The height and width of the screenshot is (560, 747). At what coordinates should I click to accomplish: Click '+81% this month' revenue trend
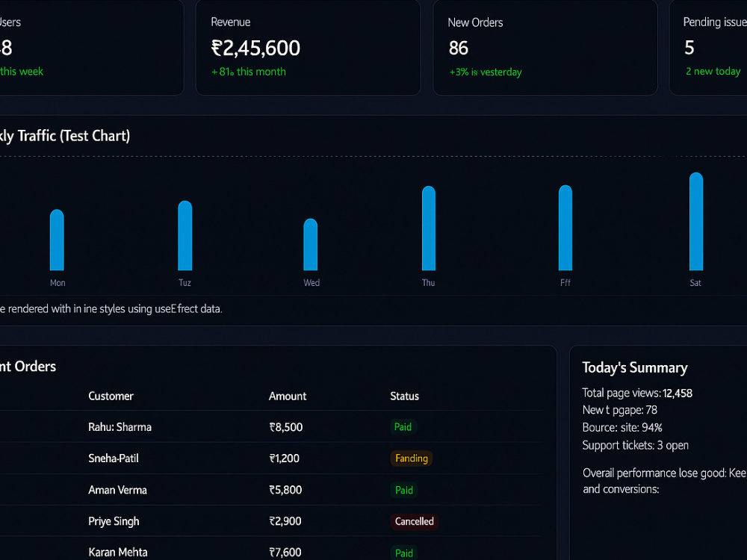click(249, 72)
